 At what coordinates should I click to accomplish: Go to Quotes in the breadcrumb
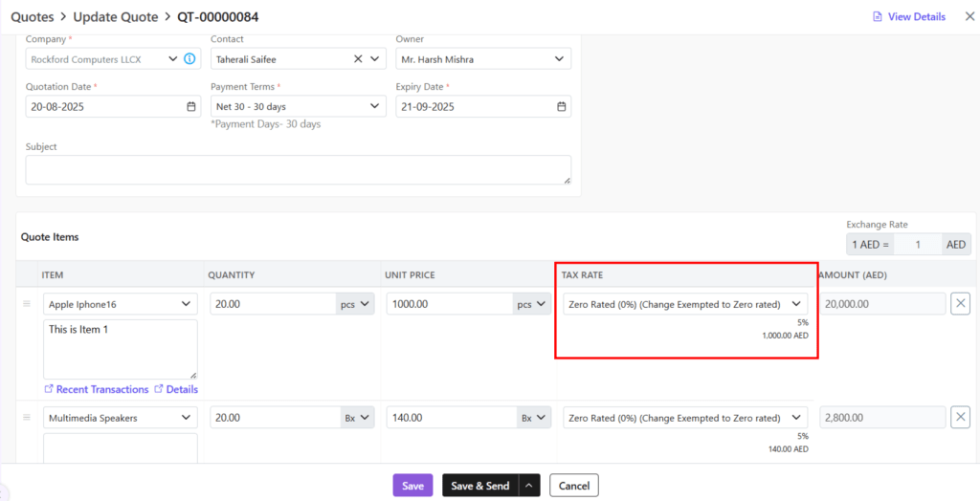pyautogui.click(x=32, y=17)
